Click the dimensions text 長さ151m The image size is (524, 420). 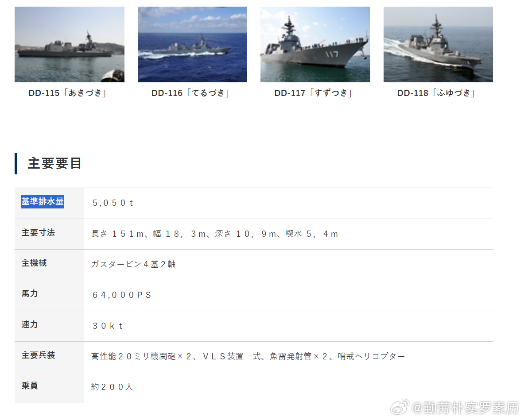118,234
